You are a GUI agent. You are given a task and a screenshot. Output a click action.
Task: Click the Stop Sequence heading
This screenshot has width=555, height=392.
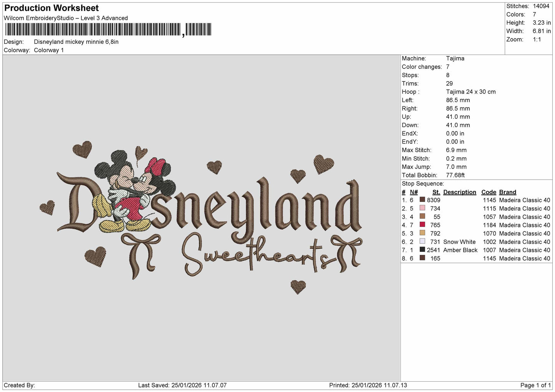[x=423, y=184]
